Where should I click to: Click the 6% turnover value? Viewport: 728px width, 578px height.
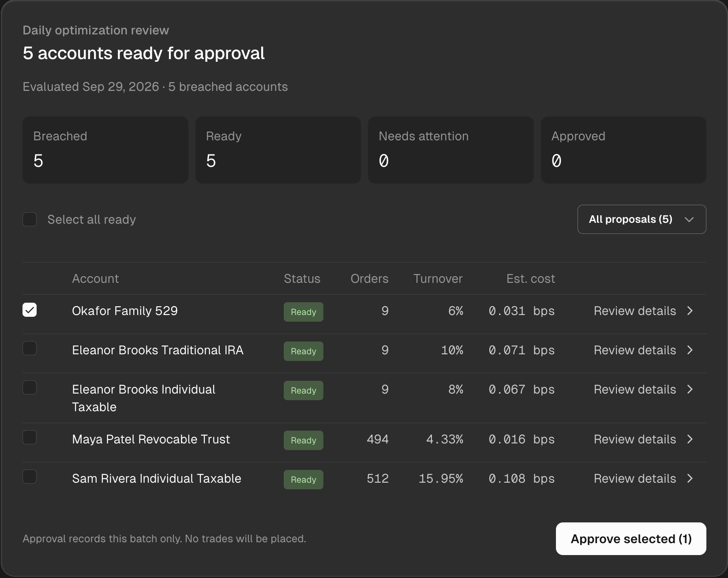coord(456,311)
